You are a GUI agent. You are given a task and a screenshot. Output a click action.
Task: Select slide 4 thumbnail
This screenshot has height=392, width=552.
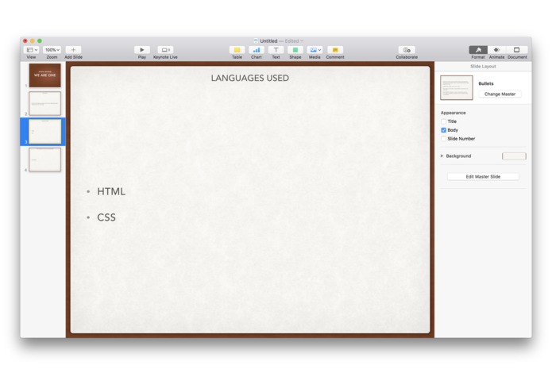[x=45, y=159]
